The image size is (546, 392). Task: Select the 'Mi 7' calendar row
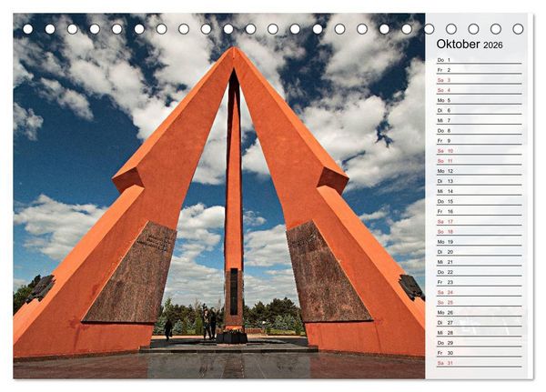click(x=480, y=120)
